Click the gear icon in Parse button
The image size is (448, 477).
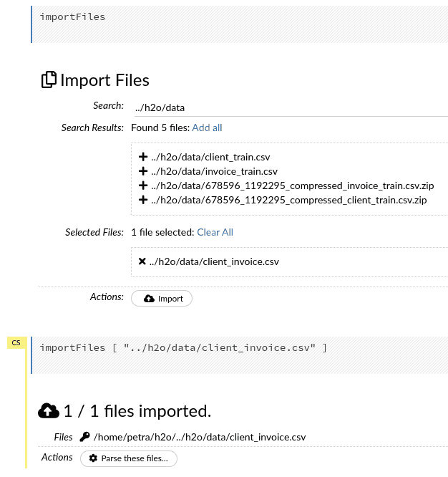tap(93, 458)
